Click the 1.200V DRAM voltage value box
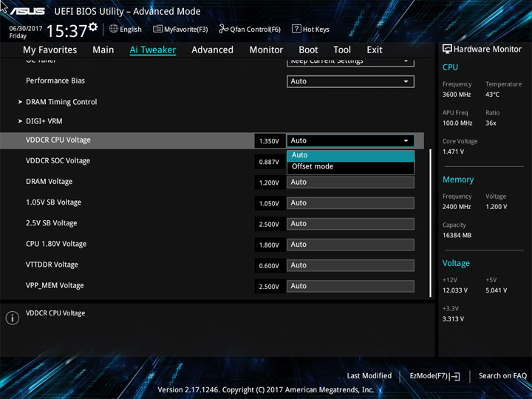The width and height of the screenshot is (532, 399). [270, 183]
